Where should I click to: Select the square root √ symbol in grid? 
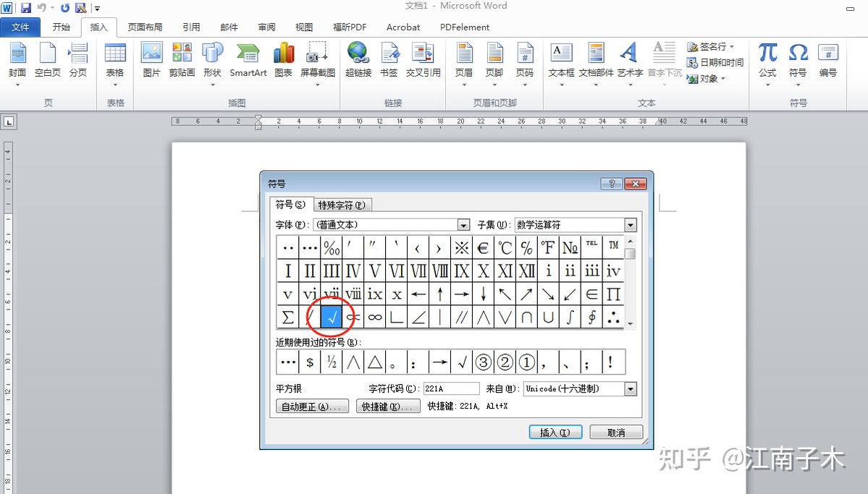331,317
